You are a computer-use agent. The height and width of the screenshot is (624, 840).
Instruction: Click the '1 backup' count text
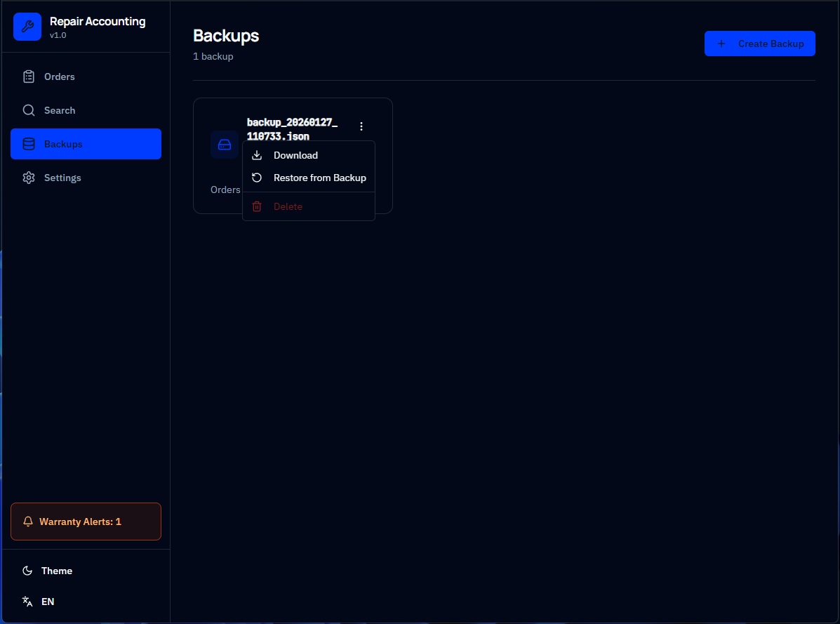point(213,56)
